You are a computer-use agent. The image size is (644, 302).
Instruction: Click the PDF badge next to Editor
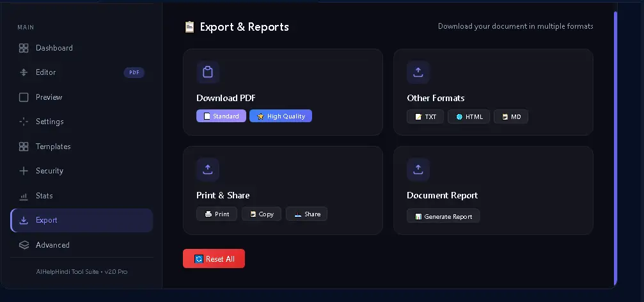[134, 73]
